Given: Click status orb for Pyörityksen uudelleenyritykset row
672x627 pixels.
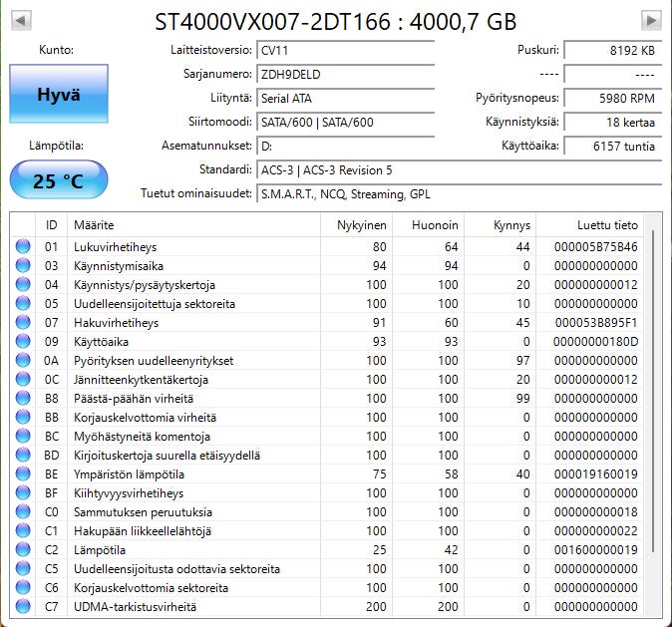Looking at the screenshot, I should pos(23,361).
